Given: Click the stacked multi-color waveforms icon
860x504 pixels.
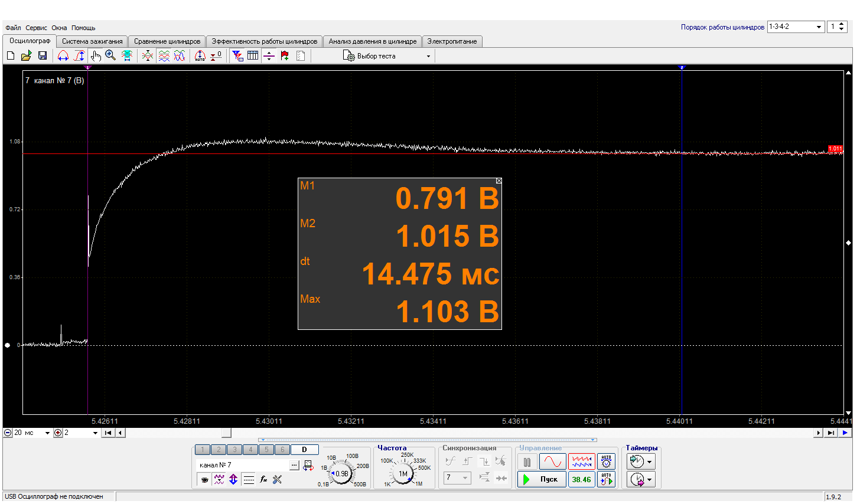Looking at the screenshot, I should point(164,55).
